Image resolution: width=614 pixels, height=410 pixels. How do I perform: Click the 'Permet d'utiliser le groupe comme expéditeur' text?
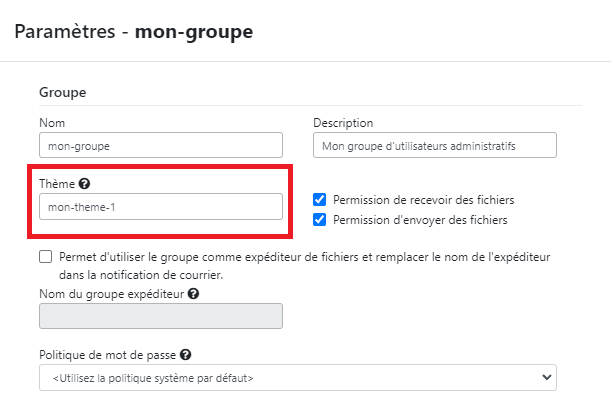point(305,266)
